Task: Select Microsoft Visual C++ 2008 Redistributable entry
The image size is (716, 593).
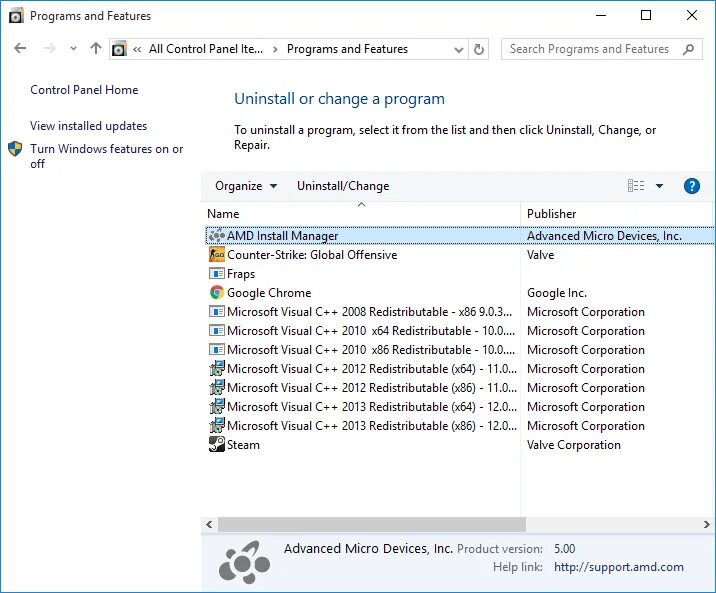Action: point(369,312)
